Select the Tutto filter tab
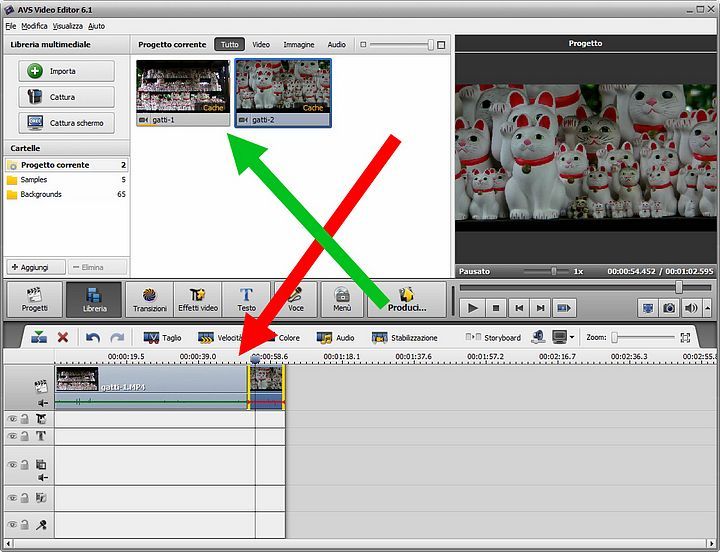This screenshot has height=552, width=720. (230, 45)
